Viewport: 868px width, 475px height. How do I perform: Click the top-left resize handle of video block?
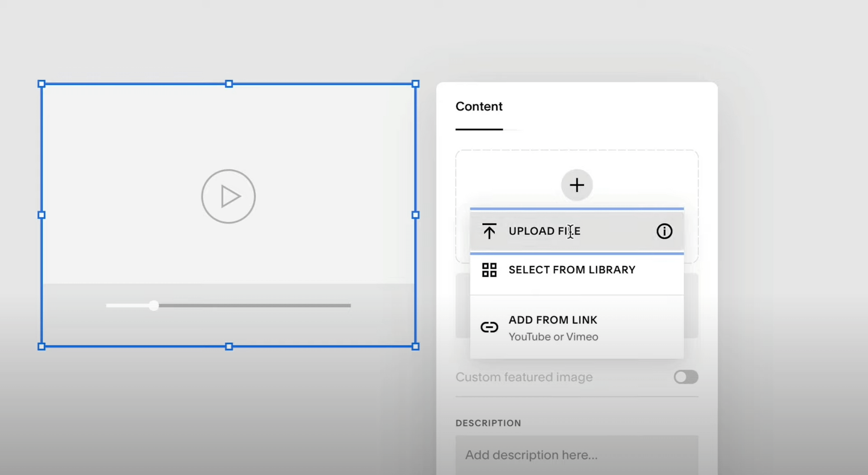pos(42,84)
